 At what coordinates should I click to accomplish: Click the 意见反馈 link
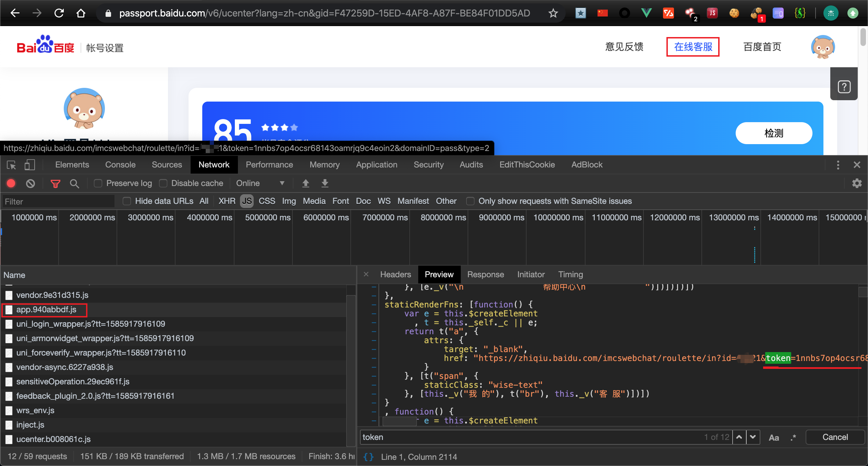click(x=624, y=47)
